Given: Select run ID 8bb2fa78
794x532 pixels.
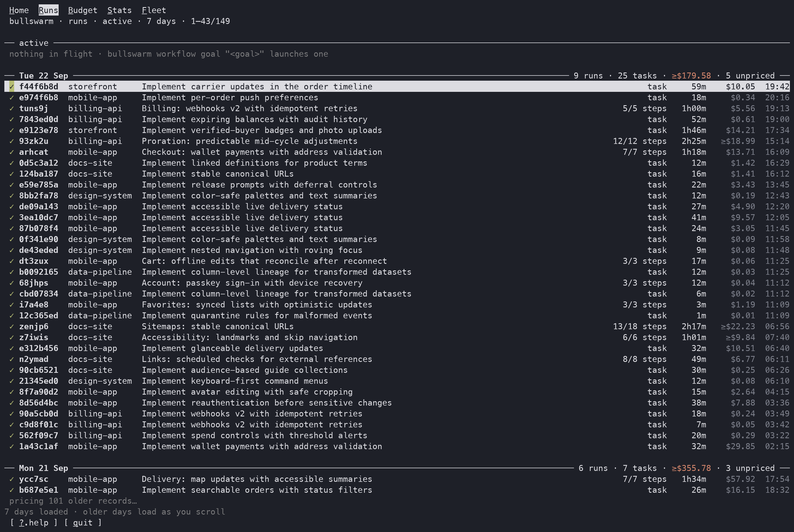Looking at the screenshot, I should (x=39, y=195).
